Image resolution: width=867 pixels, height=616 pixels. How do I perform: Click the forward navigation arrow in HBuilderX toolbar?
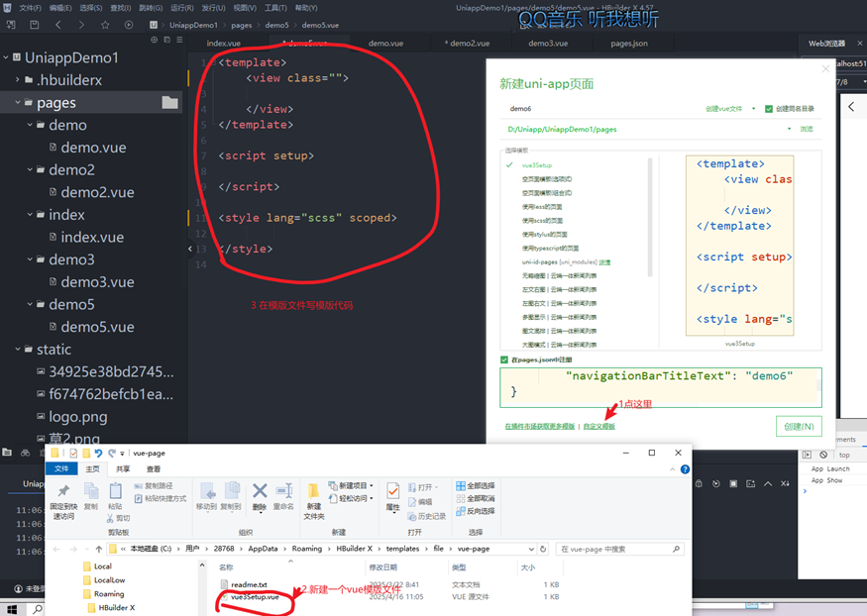tap(81, 25)
